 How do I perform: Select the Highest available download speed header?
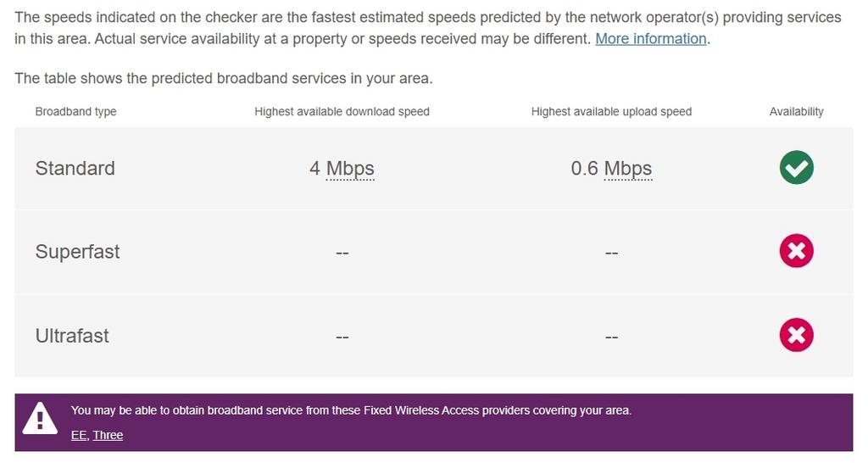[x=342, y=111]
